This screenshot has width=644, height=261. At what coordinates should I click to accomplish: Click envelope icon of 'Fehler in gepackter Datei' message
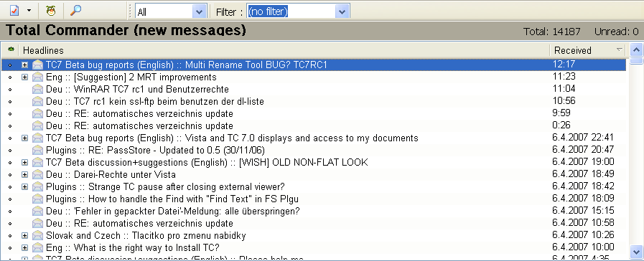click(x=38, y=212)
